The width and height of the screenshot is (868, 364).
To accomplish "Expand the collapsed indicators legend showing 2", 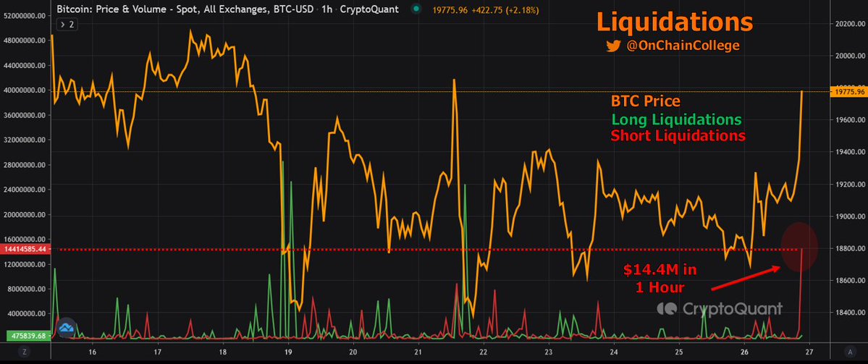I will [x=67, y=25].
